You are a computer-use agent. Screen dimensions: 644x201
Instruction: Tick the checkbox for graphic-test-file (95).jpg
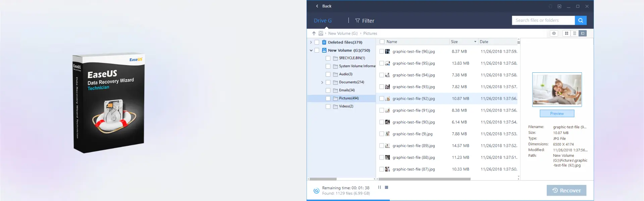coord(382,63)
